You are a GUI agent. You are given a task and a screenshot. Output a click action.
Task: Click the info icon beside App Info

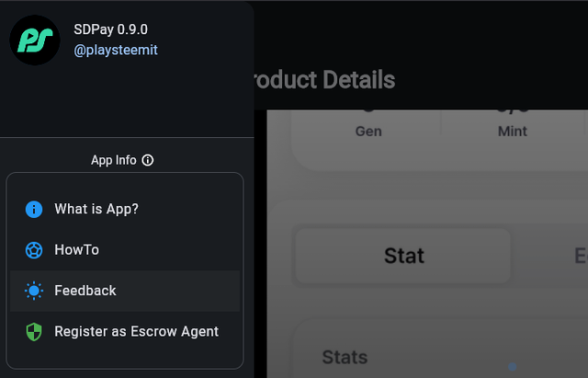pos(148,160)
